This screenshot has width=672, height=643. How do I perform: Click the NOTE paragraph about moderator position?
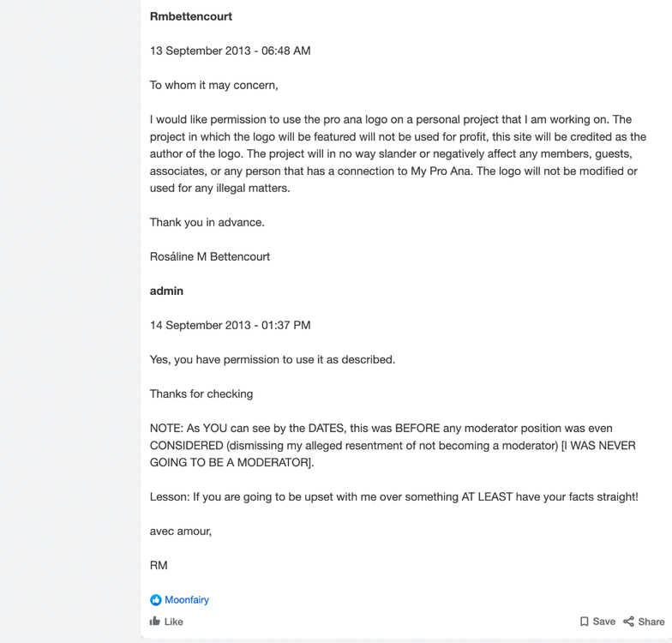click(x=393, y=446)
